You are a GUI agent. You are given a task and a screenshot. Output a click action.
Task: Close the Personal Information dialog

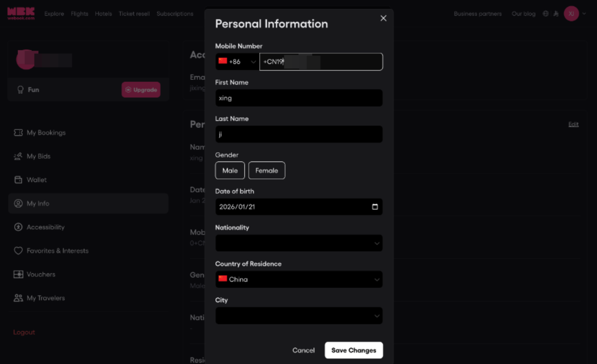coord(383,18)
